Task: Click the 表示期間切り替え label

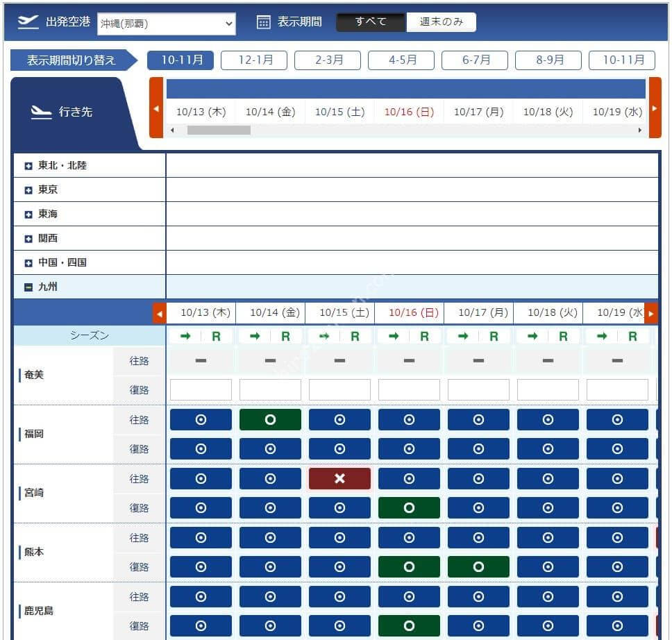Action: tap(72, 60)
